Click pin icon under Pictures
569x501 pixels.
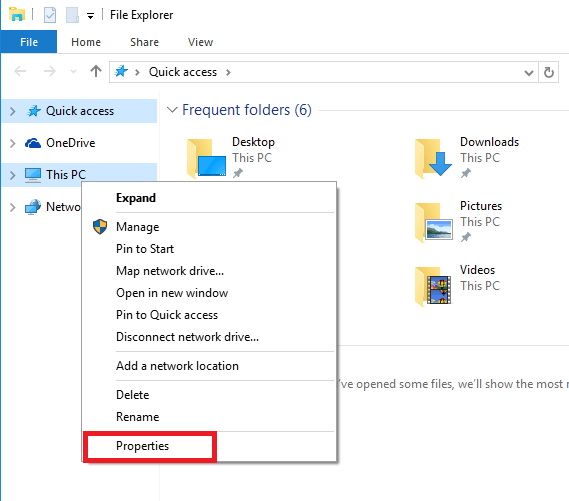pyautogui.click(x=466, y=237)
